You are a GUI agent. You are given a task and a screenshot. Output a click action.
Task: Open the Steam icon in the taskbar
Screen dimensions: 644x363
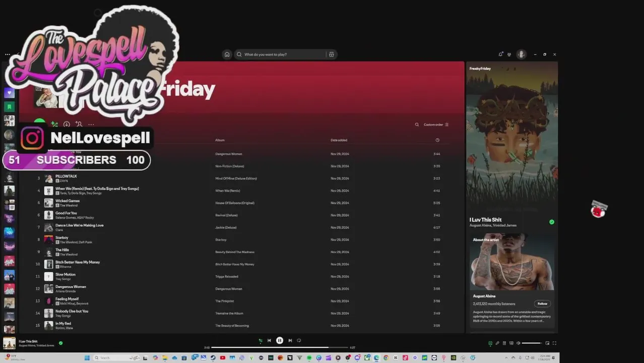click(213, 358)
